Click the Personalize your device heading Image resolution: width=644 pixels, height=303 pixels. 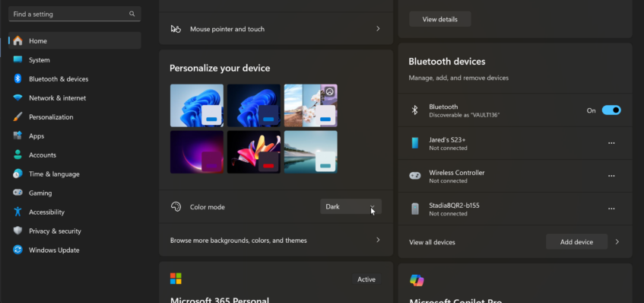220,69
